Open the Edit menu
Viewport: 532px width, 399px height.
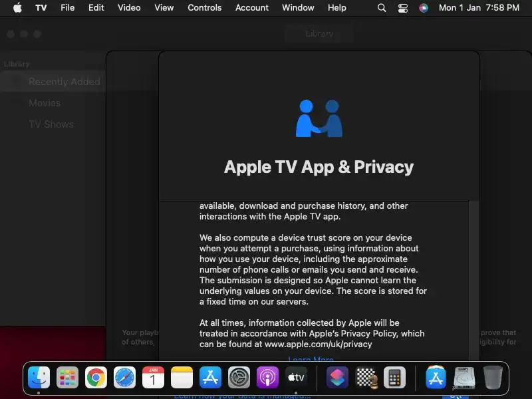(x=96, y=7)
